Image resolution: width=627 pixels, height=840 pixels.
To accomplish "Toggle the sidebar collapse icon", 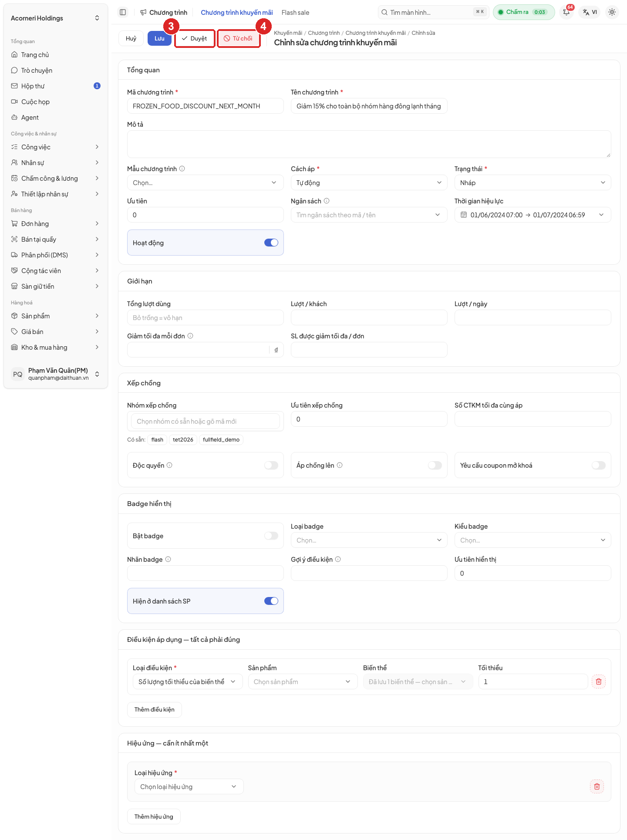I will pyautogui.click(x=123, y=12).
